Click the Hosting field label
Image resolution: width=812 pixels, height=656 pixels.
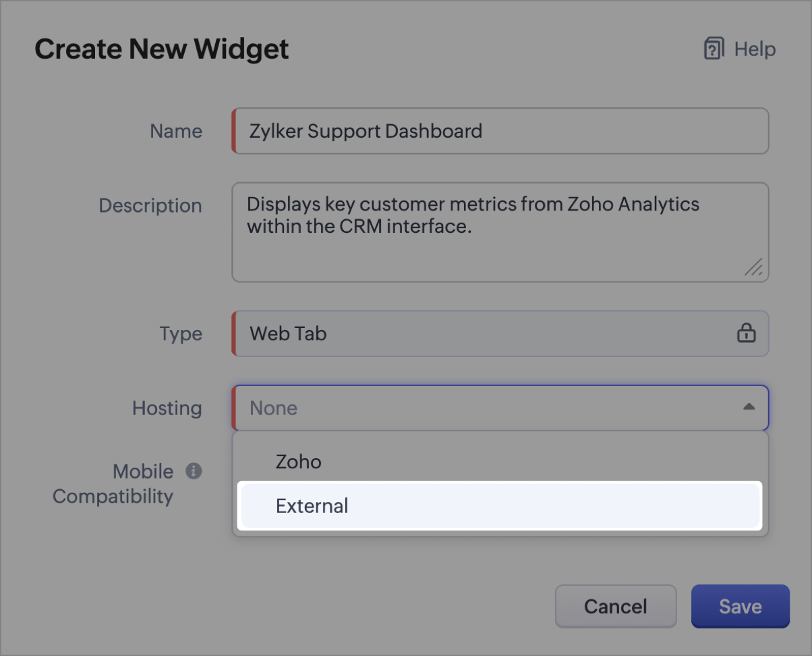[167, 408]
